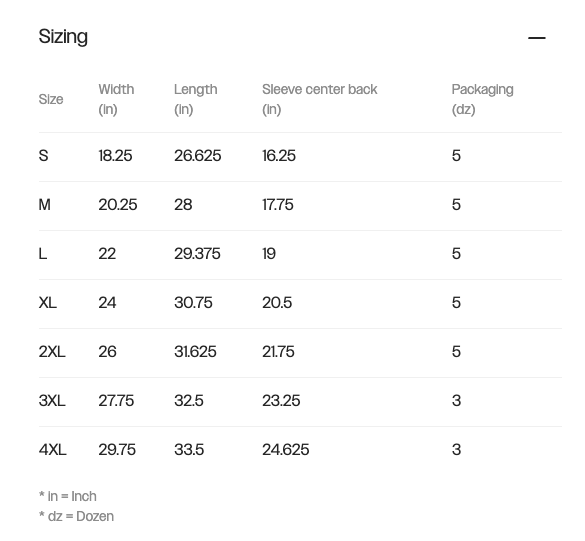The width and height of the screenshot is (585, 541).
Task: Click the Length (in) column header
Action: [195, 99]
